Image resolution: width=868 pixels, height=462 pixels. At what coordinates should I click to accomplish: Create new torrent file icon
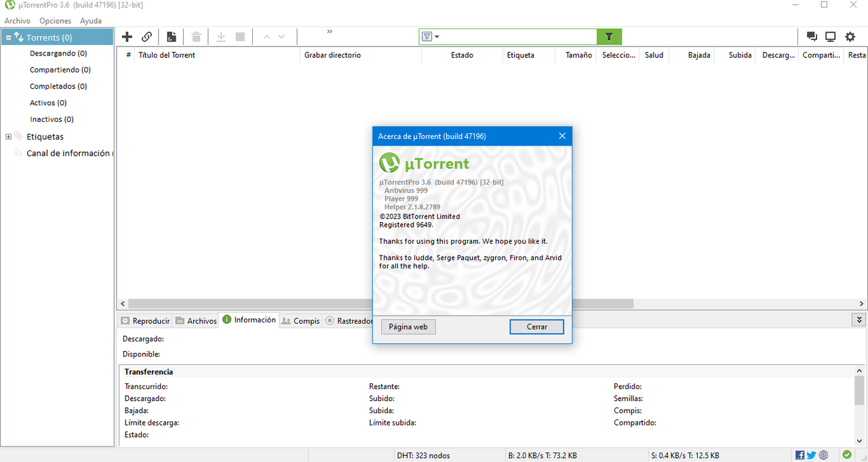(172, 37)
